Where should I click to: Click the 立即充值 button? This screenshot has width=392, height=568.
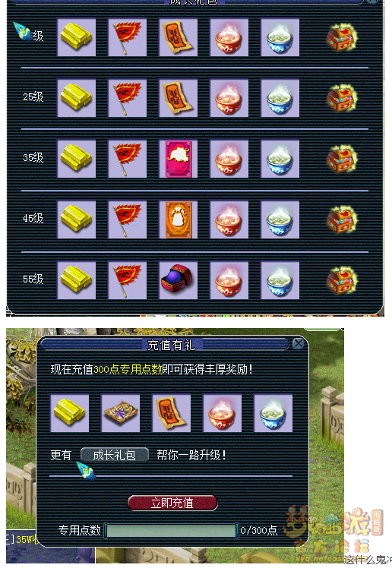coord(172,503)
